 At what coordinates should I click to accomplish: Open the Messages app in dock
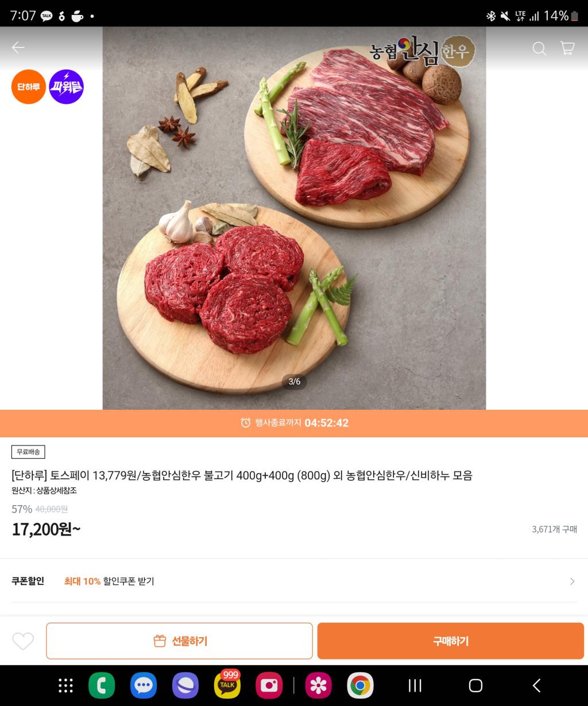[144, 685]
